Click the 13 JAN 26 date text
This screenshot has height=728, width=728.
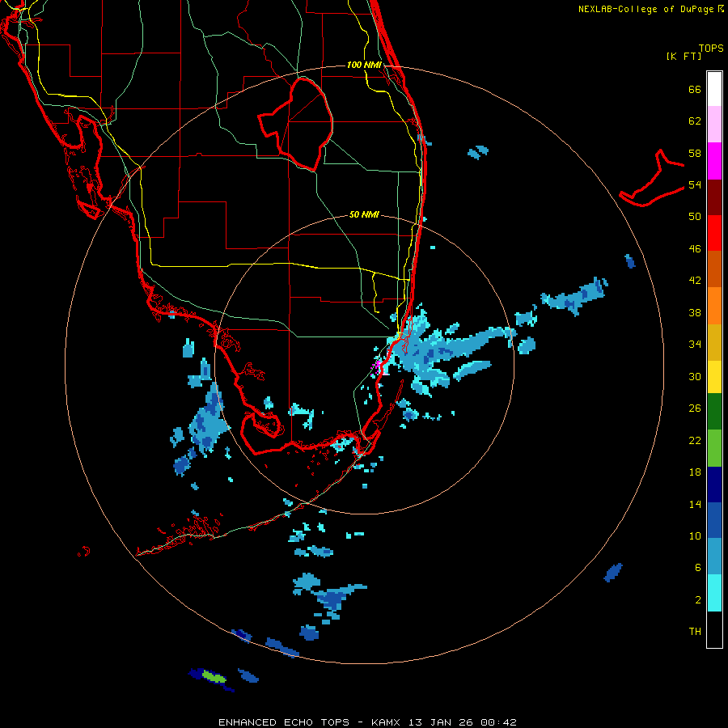coord(442,722)
